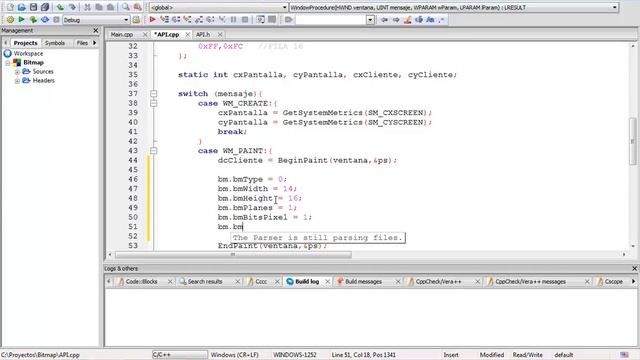The height and width of the screenshot is (360, 640).
Task: Close the Management panel
Action: click(x=96, y=31)
